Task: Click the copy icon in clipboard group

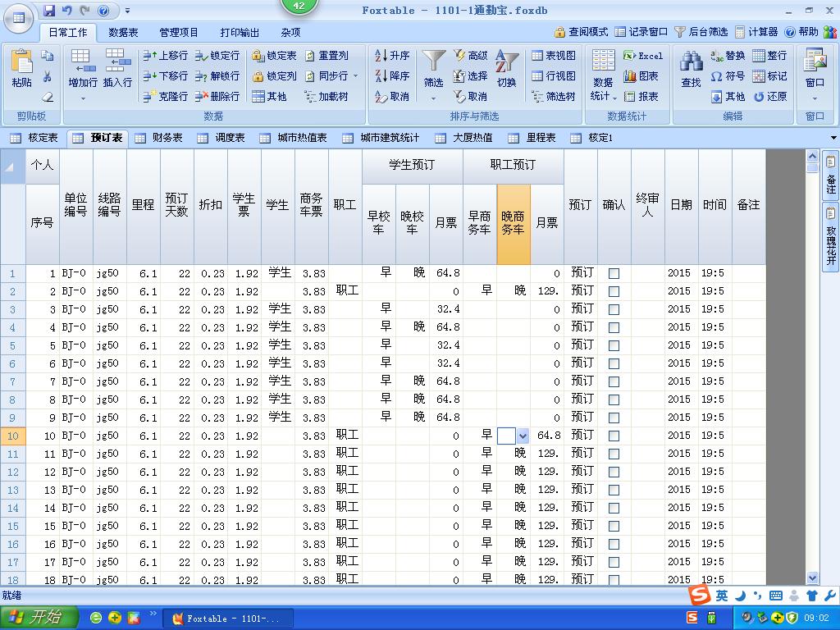Action: (x=47, y=55)
